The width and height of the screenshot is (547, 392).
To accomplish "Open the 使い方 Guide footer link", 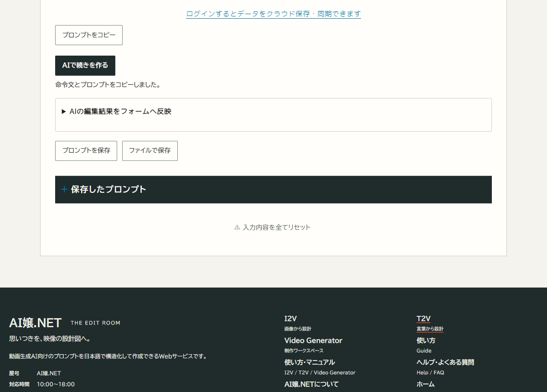I will tap(426, 340).
